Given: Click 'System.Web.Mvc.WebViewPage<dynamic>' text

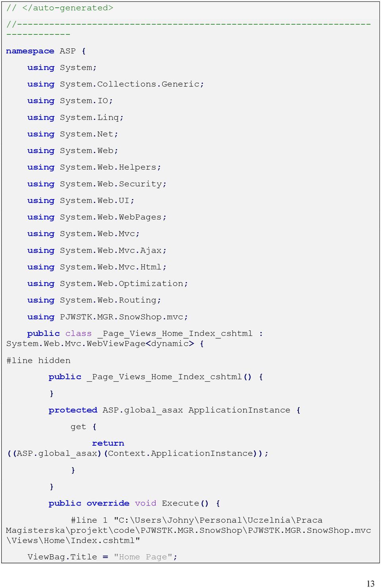Looking at the screenshot, I should click(100, 344).
